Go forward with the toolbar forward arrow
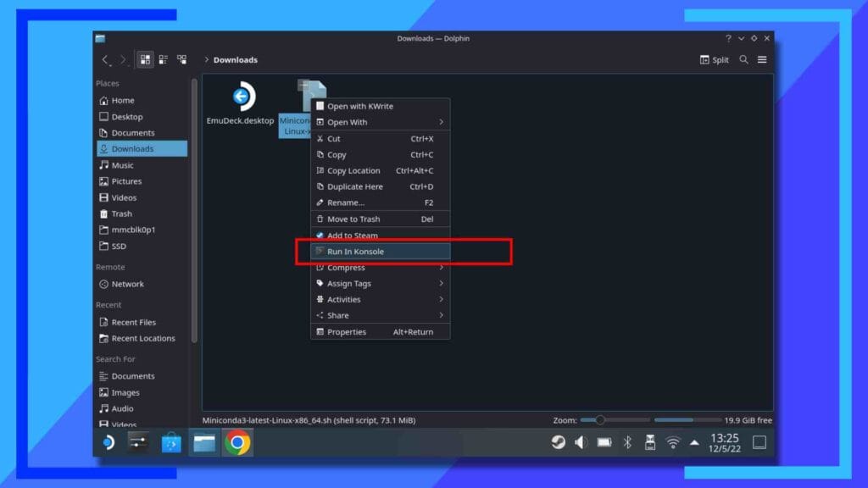 point(123,60)
